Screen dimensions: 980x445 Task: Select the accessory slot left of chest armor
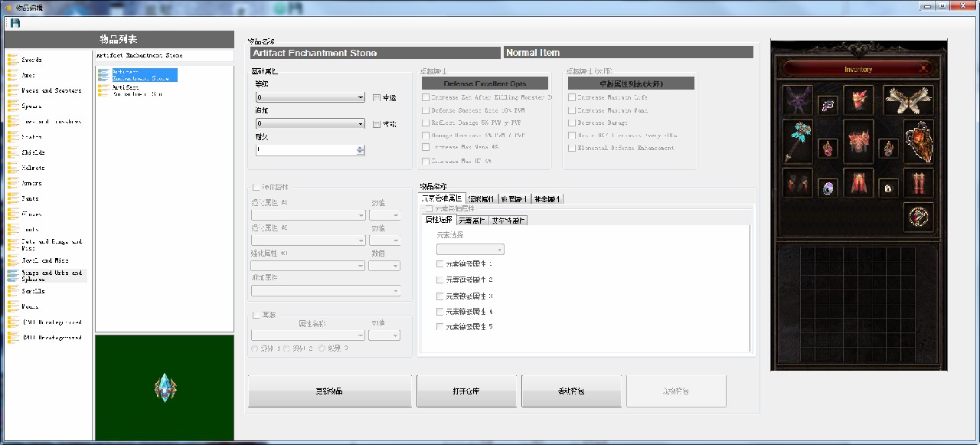828,148
